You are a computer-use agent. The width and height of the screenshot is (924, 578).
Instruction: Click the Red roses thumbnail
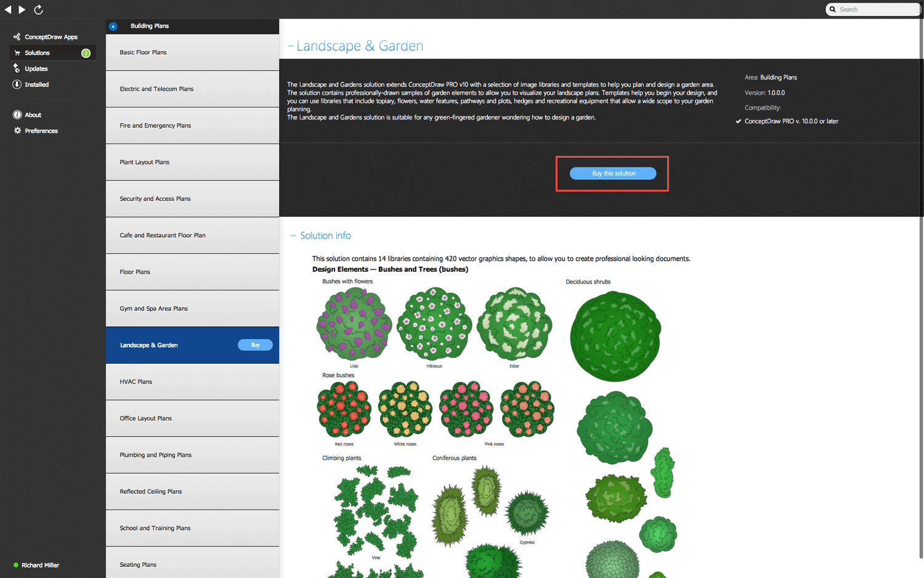click(344, 409)
